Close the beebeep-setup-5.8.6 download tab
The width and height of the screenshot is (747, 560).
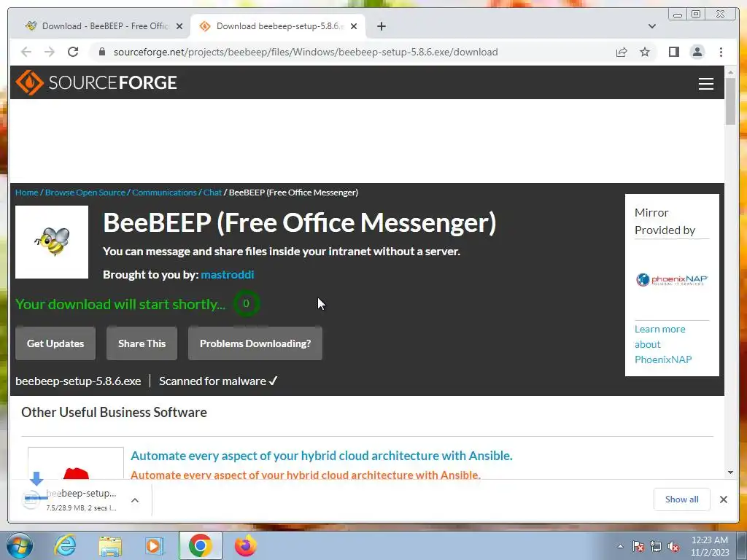[354, 26]
